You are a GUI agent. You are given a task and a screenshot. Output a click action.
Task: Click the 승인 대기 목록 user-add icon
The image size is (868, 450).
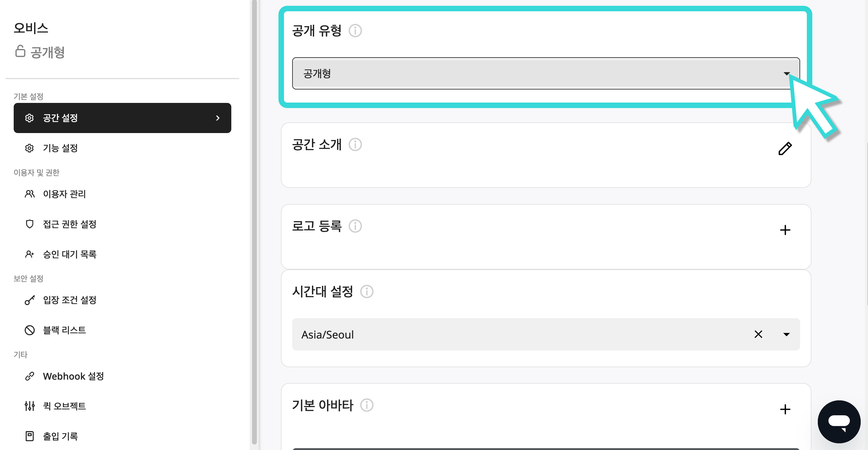click(x=30, y=255)
